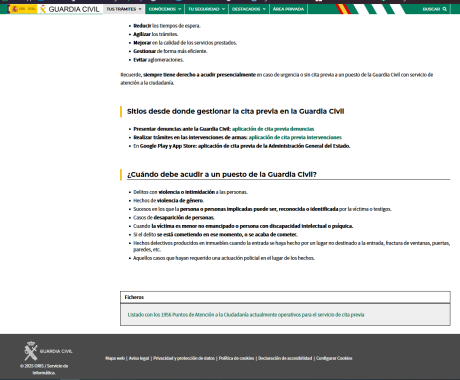Click the Ficheros section header
The height and width of the screenshot is (380, 460).
[x=285, y=297]
